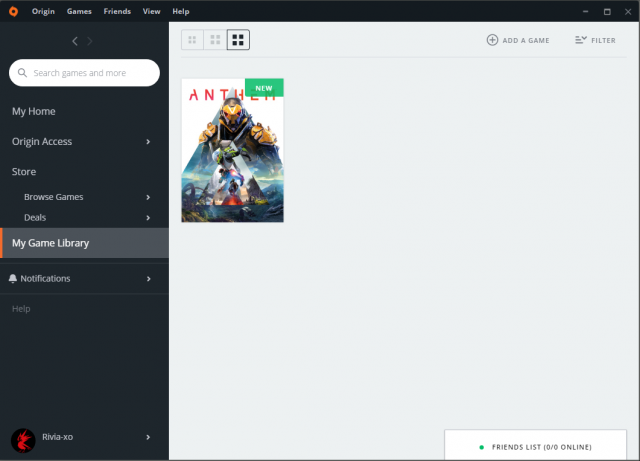This screenshot has height=461, width=640.
Task: Click the Origin logo icon
Action: point(11,11)
